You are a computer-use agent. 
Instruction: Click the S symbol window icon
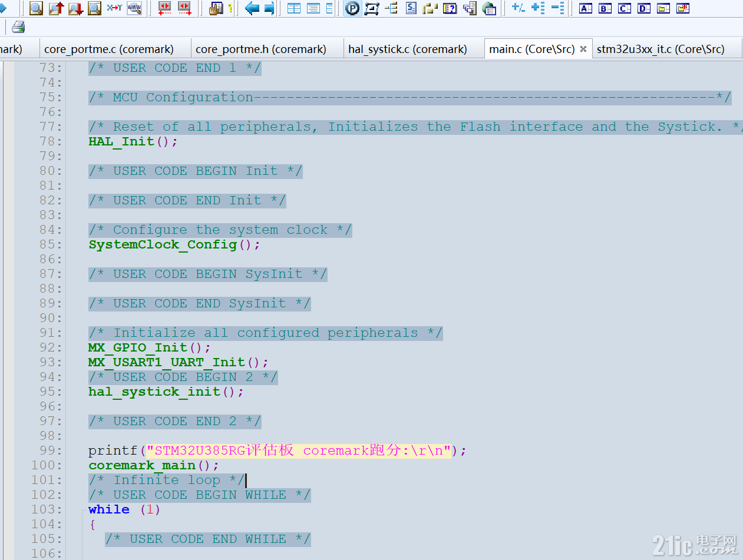click(411, 8)
